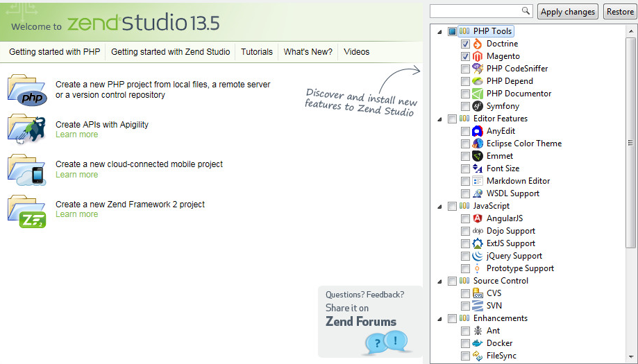Check the JavaScript category checkbox
Image resolution: width=638 pixels, height=364 pixels.
tap(452, 207)
